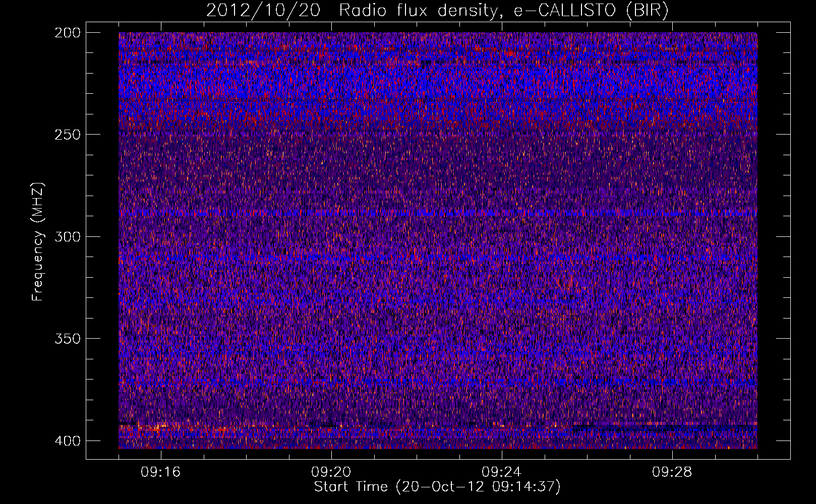The height and width of the screenshot is (504, 816).
Task: Click the 09:16 time tick label
Action: tap(161, 472)
